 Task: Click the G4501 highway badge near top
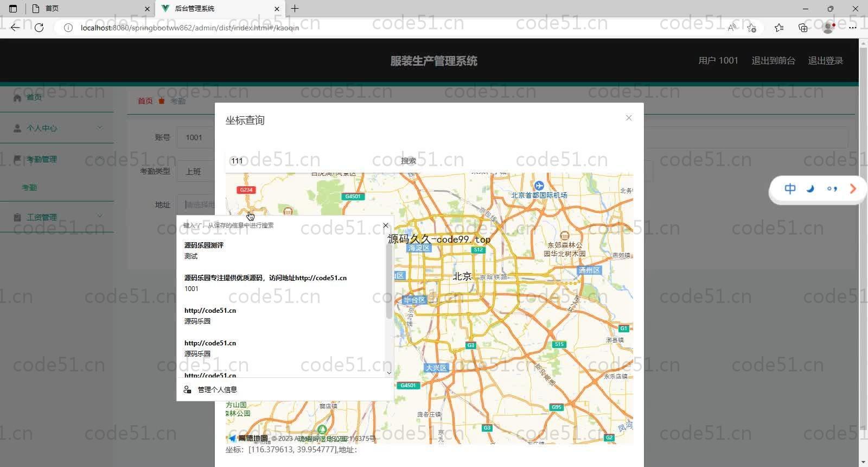pos(353,197)
